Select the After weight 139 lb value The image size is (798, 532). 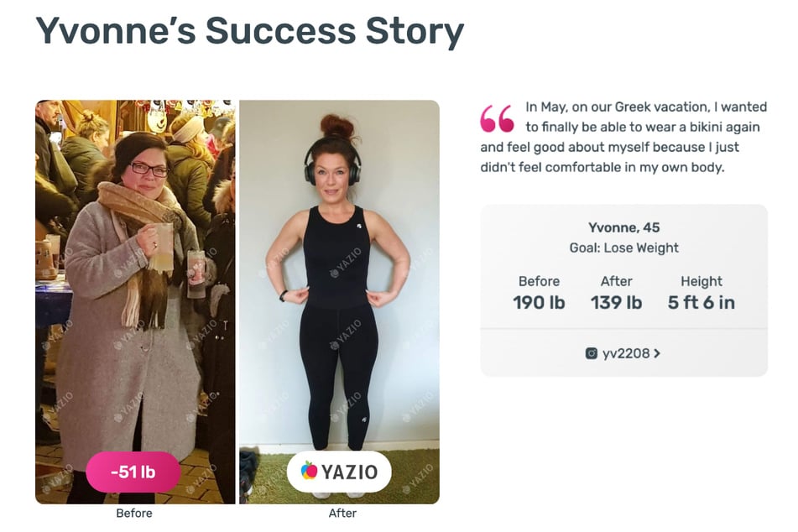(x=616, y=302)
